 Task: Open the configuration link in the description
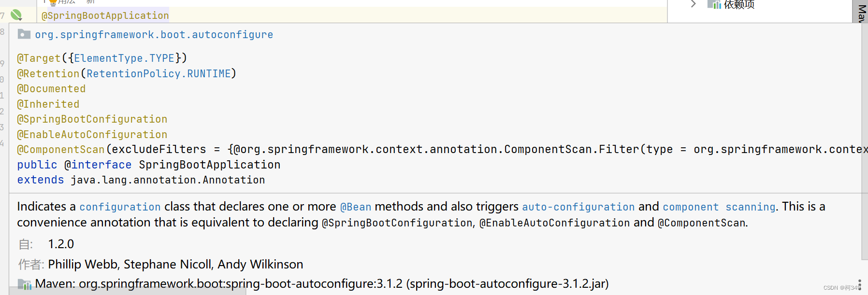[x=120, y=207]
